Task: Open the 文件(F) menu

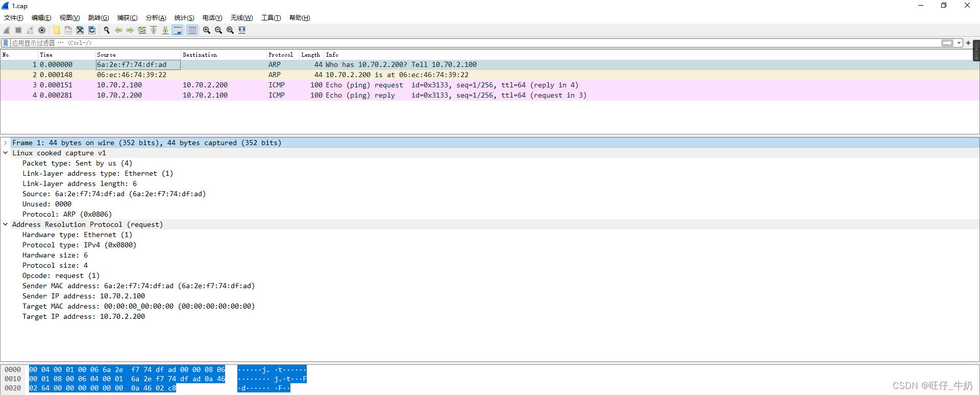Action: point(14,18)
